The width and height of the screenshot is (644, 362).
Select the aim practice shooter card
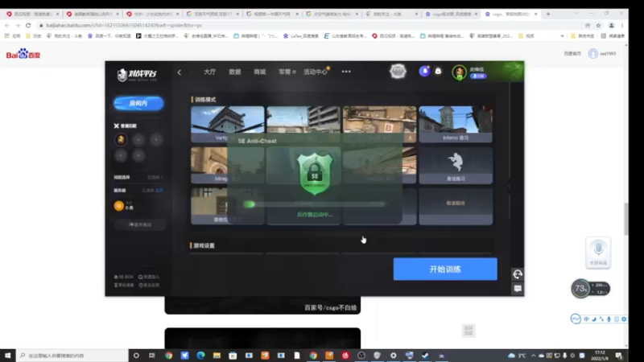tap(456, 166)
